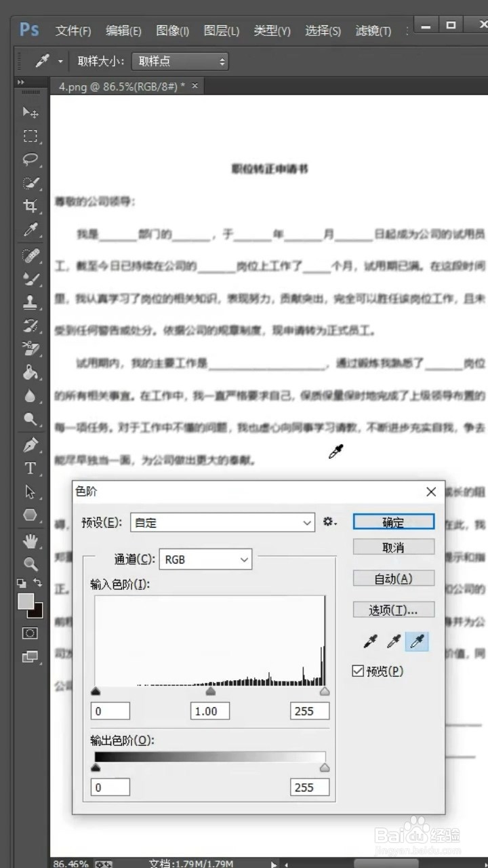Toggle Quick Mask mode

point(30,633)
